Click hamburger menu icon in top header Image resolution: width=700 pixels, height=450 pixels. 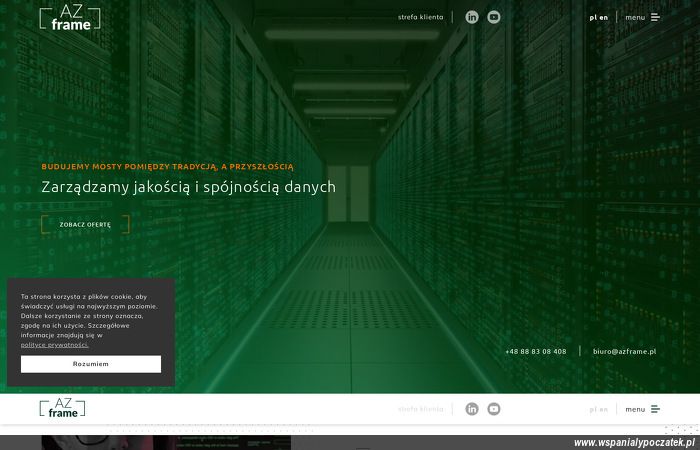coord(656,17)
